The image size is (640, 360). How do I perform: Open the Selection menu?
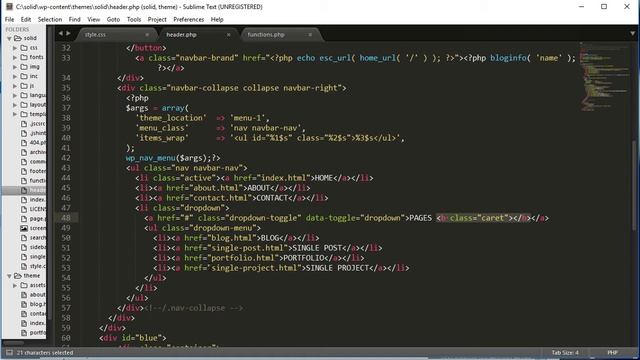pos(50,19)
